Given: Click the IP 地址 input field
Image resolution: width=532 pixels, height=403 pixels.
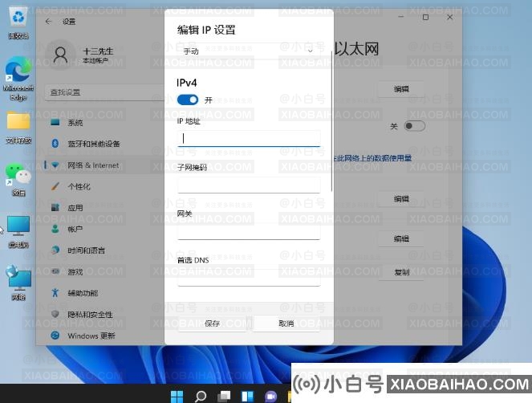Looking at the screenshot, I should click(249, 138).
